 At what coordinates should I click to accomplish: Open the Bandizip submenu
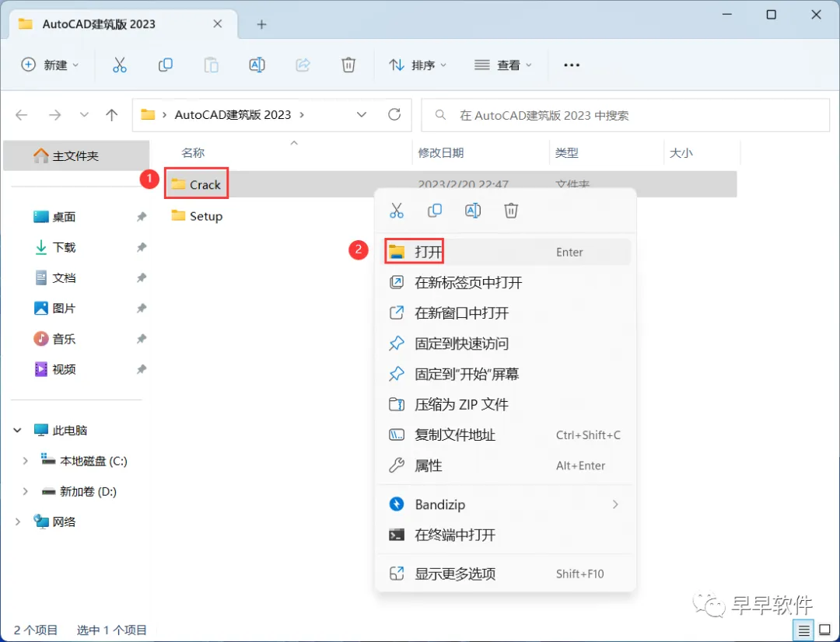(506, 504)
